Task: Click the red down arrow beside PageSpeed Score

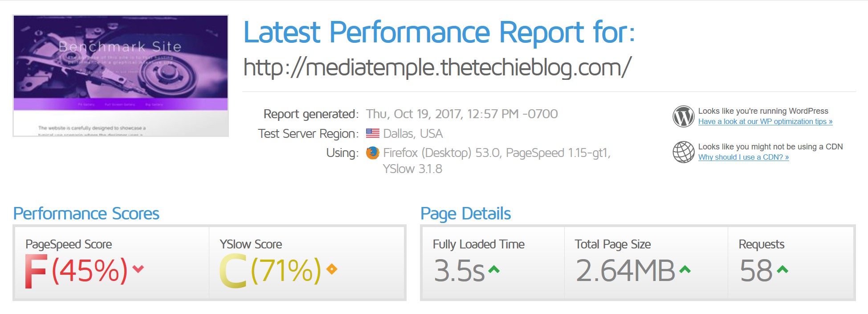Action: (138, 269)
